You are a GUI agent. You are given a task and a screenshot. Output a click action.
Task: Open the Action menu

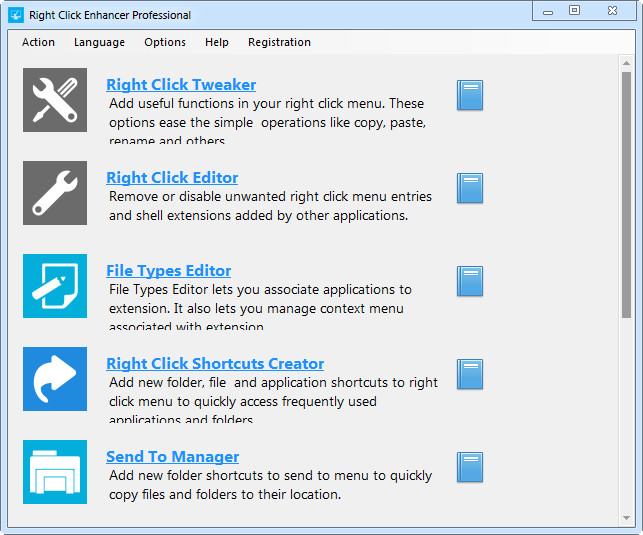click(x=38, y=42)
